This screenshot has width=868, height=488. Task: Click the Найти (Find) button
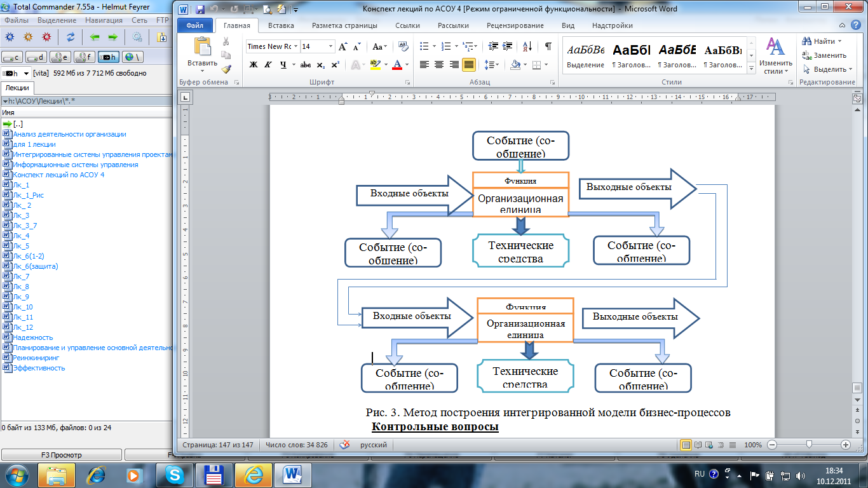[x=822, y=41]
